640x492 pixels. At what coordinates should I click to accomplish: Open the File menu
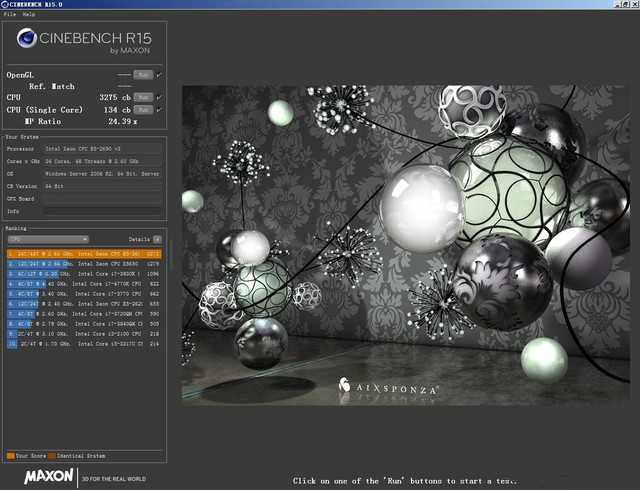tap(10, 14)
